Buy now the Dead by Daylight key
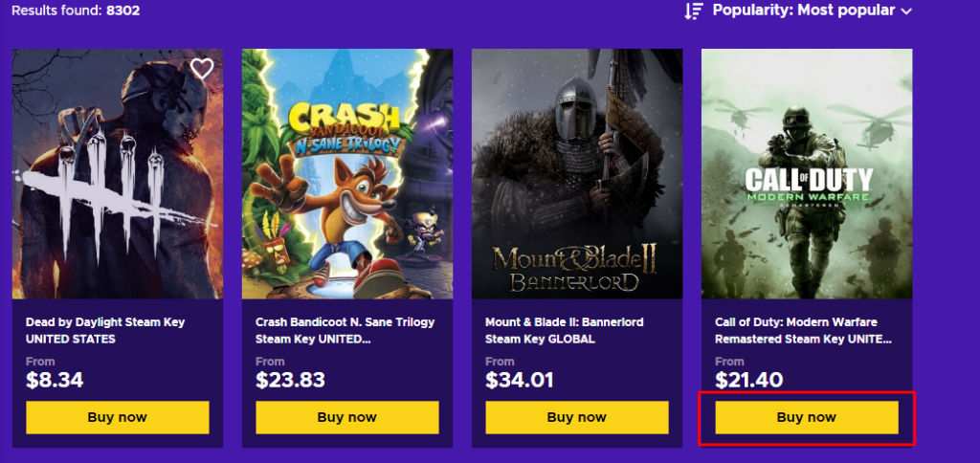 coord(118,417)
